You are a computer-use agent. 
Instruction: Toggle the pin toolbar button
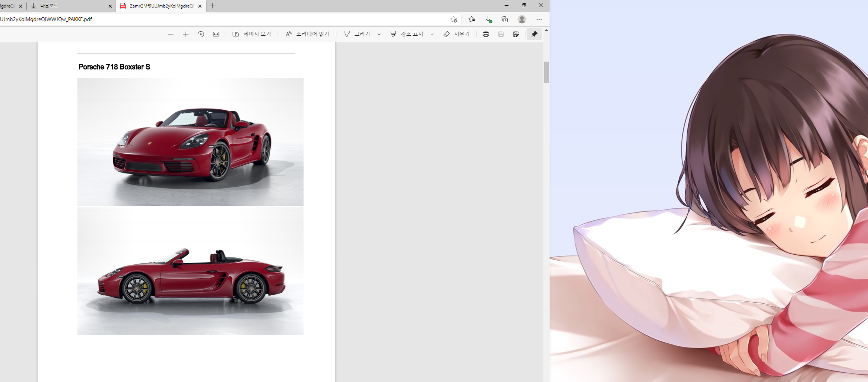pyautogui.click(x=534, y=34)
